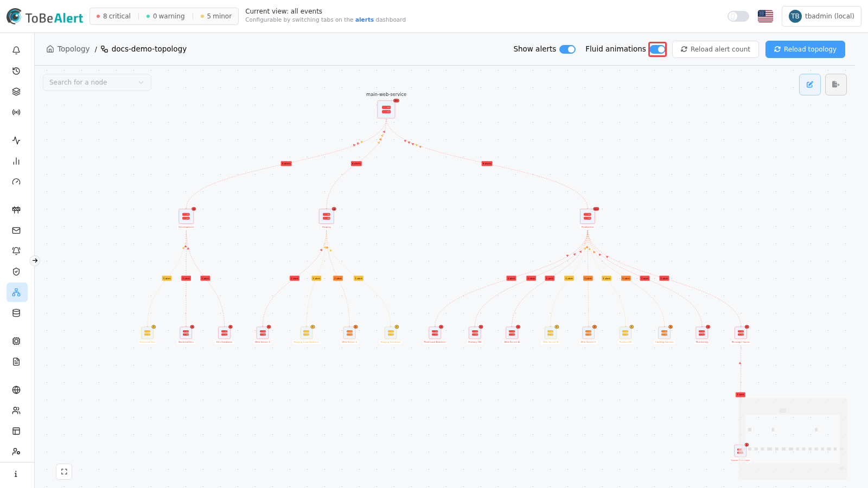Open the shield check icon in sidebar
Screen dimensions: 868x488
pyautogui.click(x=16, y=272)
